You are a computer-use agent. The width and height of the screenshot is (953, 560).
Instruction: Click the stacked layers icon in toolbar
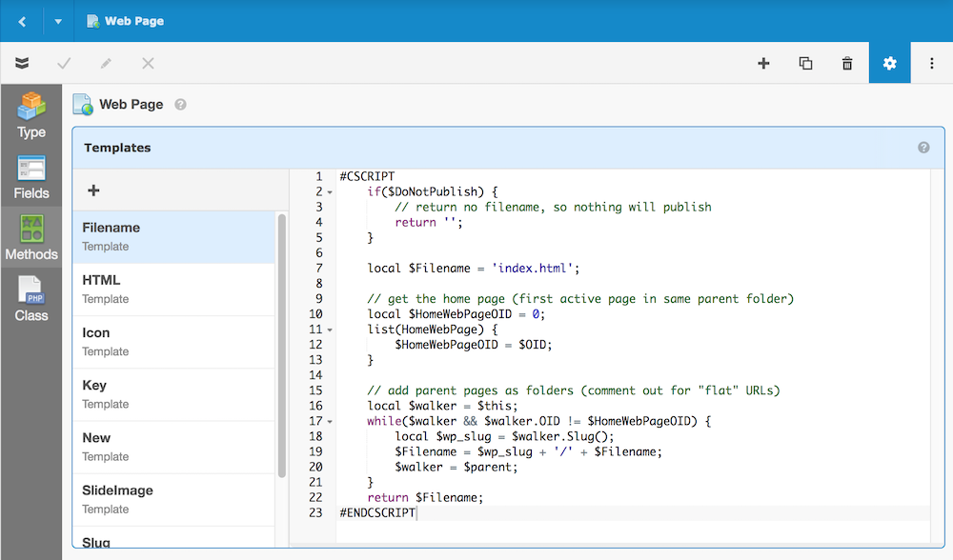[x=22, y=63]
